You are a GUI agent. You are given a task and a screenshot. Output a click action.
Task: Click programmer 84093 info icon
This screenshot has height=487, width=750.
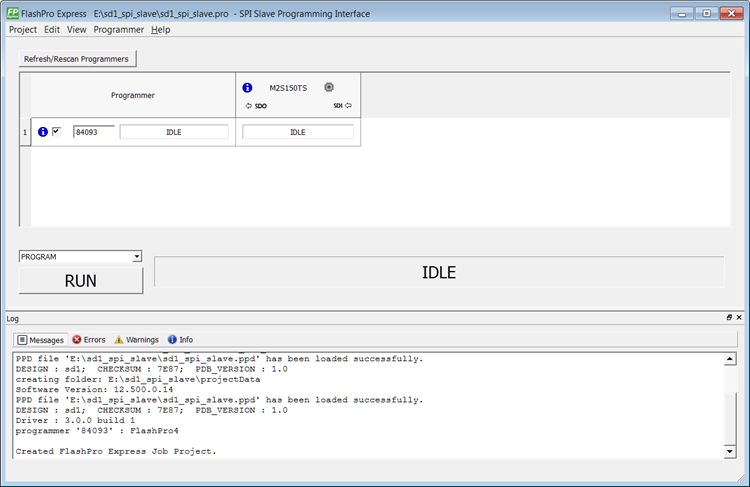43,132
